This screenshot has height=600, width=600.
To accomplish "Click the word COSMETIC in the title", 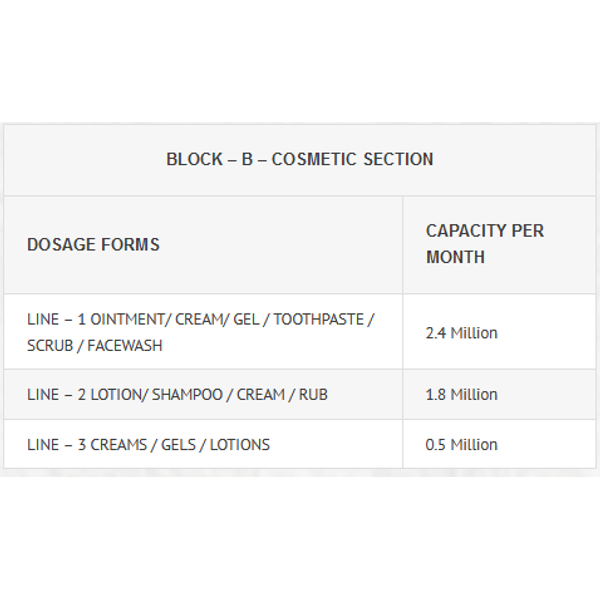I will pyautogui.click(x=313, y=159).
